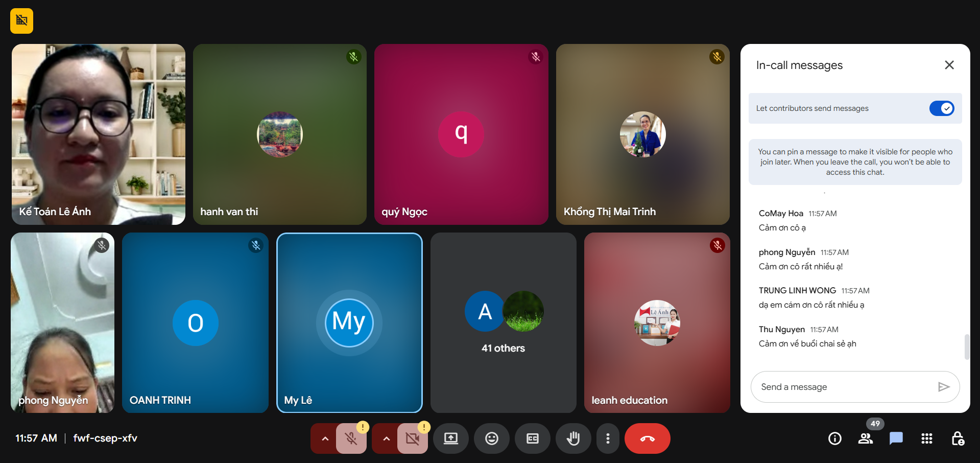Show the people participants list

point(865,438)
